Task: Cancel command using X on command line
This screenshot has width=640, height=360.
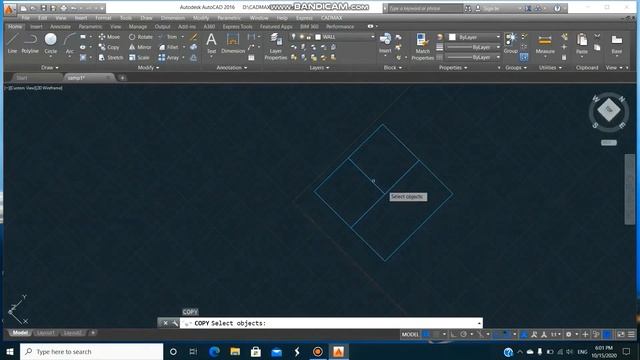Action: pos(165,323)
